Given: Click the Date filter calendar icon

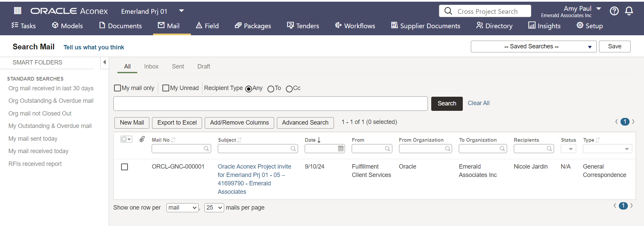Looking at the screenshot, I should pos(341,148).
